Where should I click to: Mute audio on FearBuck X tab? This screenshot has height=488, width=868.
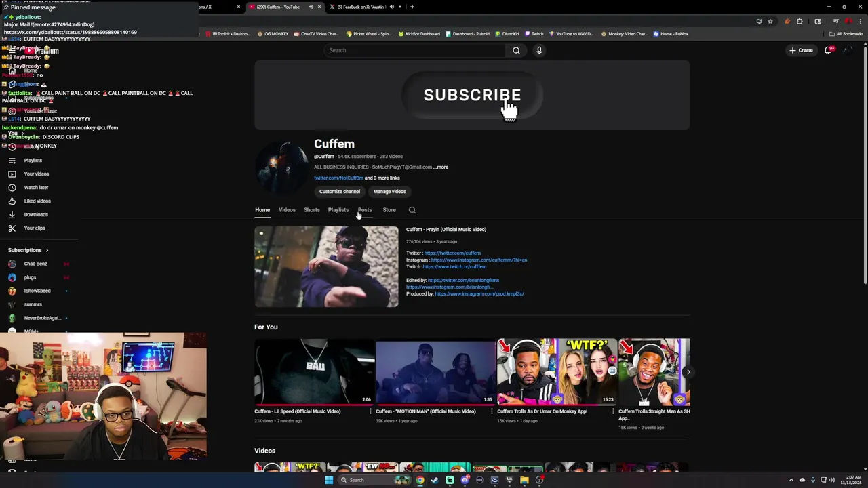click(391, 7)
